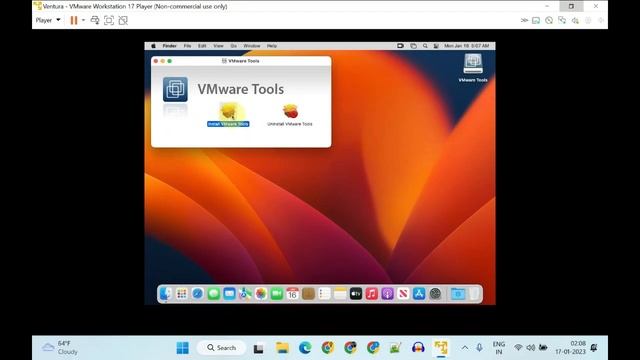Viewport: 640px width, 360px height.
Task: Open File Explorer from Windows taskbar
Action: click(x=282, y=348)
